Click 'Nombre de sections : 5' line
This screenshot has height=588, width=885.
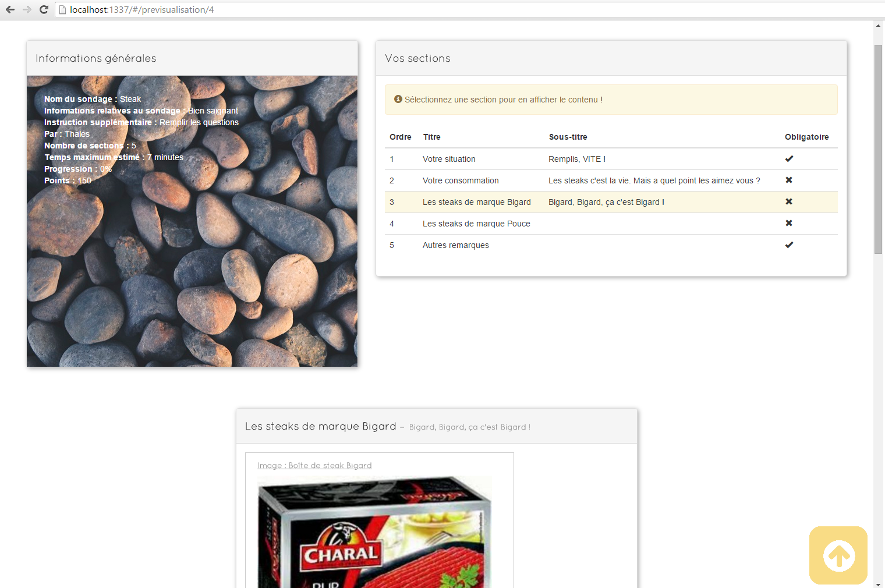(90, 146)
